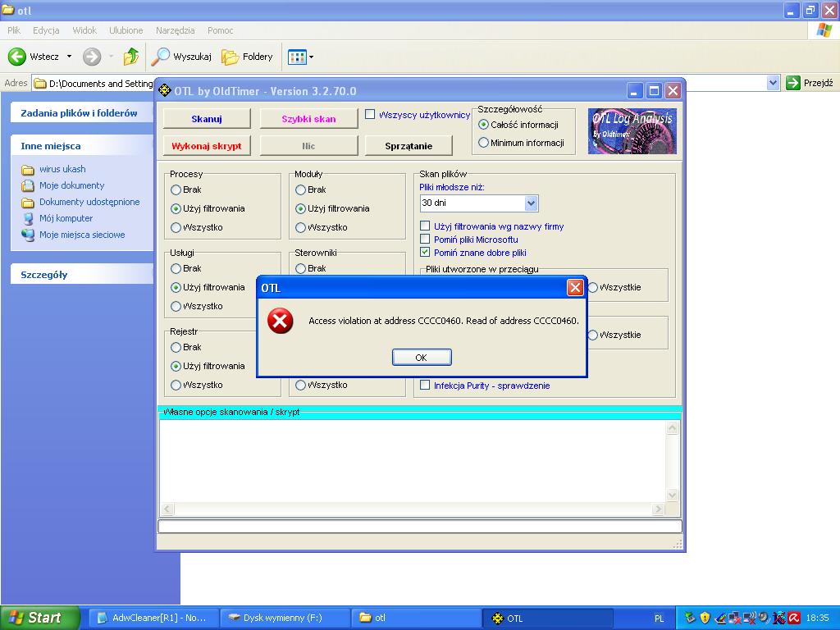This screenshot has height=630, width=840.
Task: Open the Ulubione menu
Action: [126, 30]
